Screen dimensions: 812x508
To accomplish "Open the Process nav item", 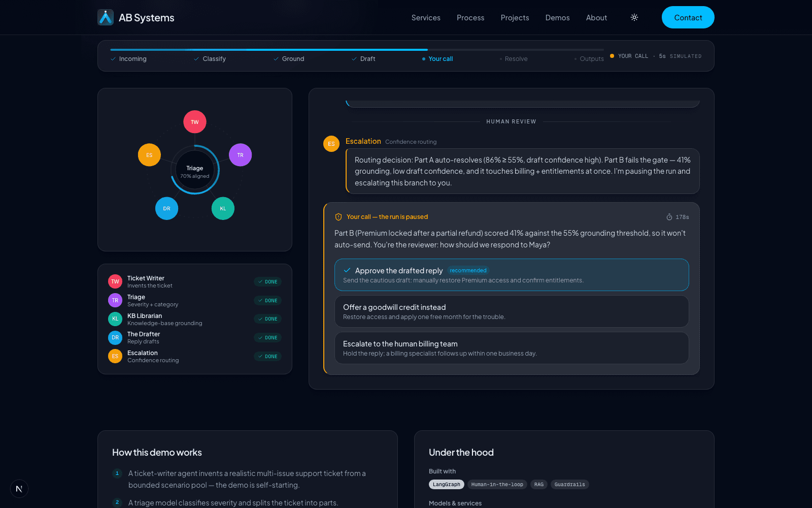I will coord(470,17).
